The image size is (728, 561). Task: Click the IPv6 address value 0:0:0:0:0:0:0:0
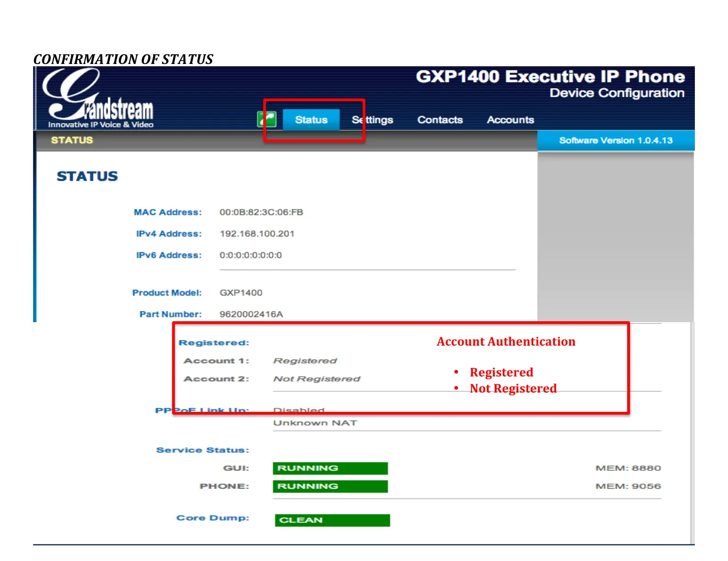point(251,255)
